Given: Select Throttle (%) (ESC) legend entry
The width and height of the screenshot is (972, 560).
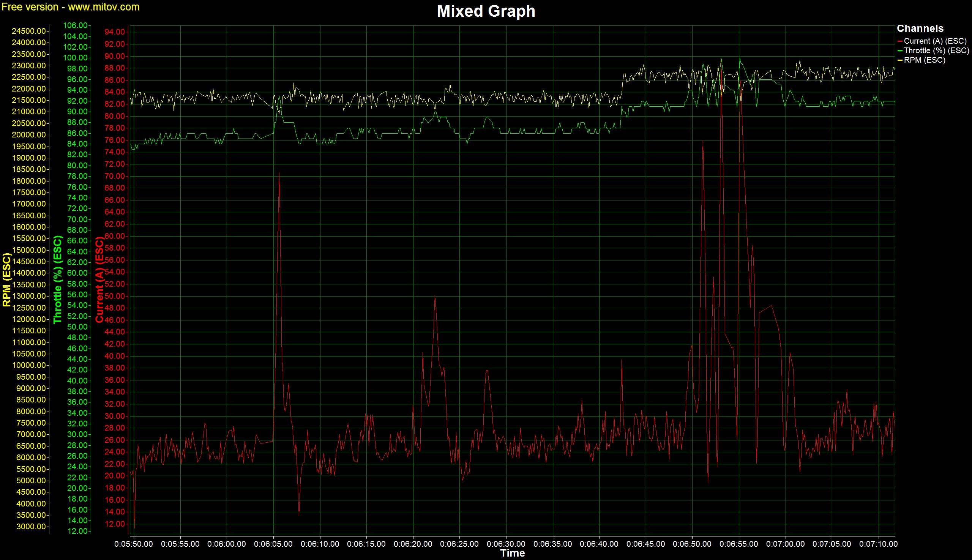Looking at the screenshot, I should click(936, 50).
